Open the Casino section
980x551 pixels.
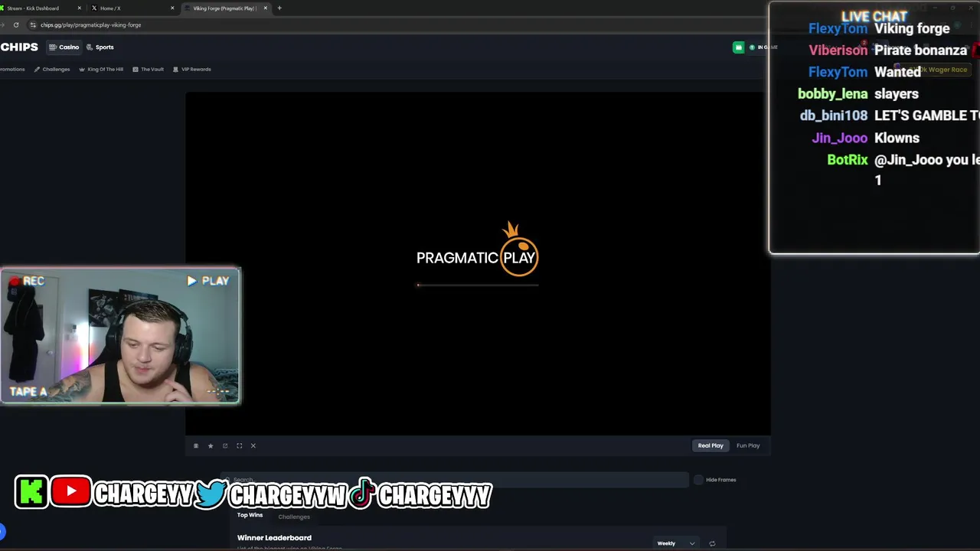pos(64,47)
